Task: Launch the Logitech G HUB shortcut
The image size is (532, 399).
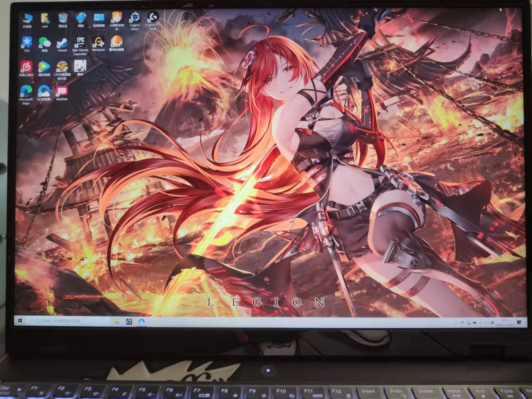Action: [x=153, y=21]
